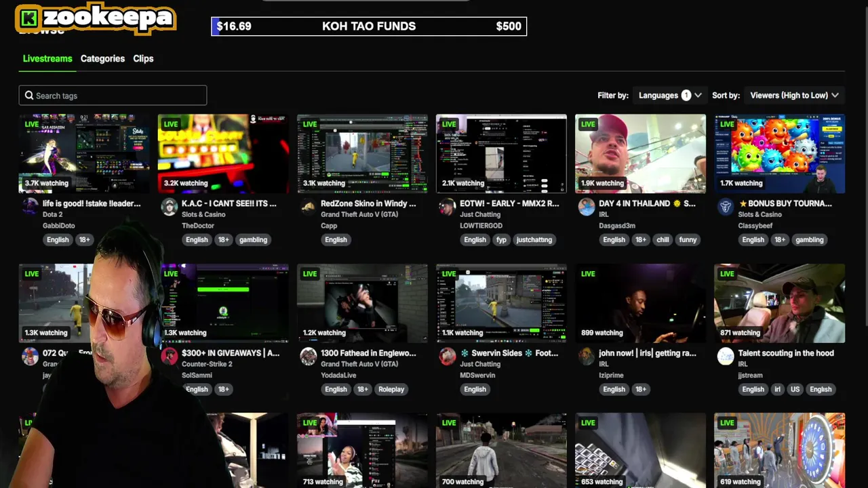The height and width of the screenshot is (488, 868).
Task: Open jjstream channel avatar
Action: tap(726, 357)
